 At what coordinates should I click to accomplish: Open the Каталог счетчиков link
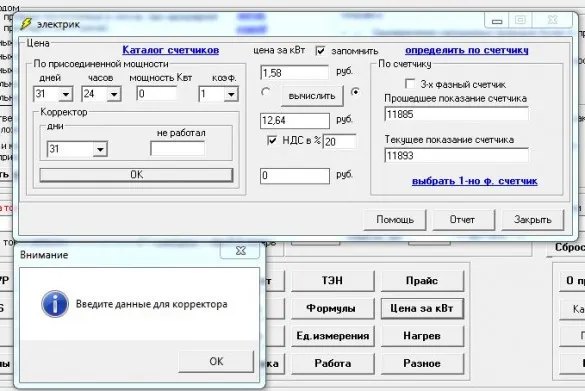[x=171, y=50]
